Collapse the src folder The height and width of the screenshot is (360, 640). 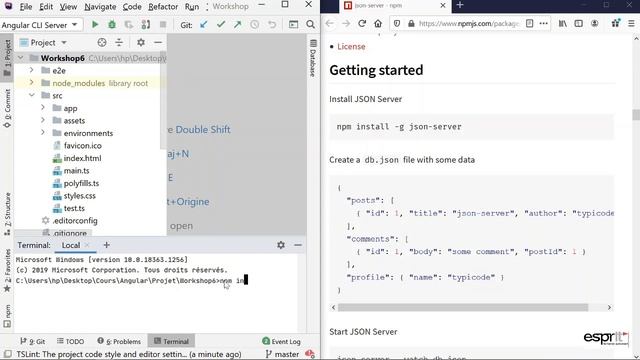coord(31,96)
